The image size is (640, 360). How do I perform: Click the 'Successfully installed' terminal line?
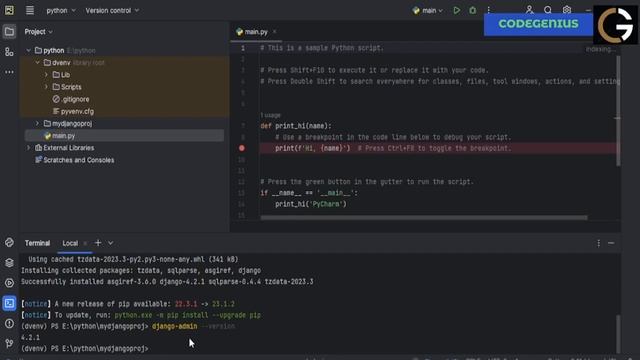167,282
